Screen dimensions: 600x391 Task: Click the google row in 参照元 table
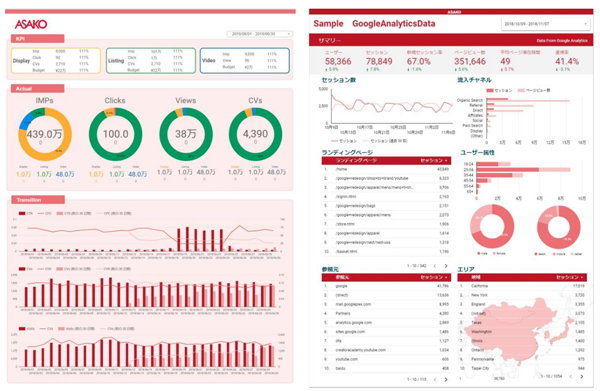point(386,286)
